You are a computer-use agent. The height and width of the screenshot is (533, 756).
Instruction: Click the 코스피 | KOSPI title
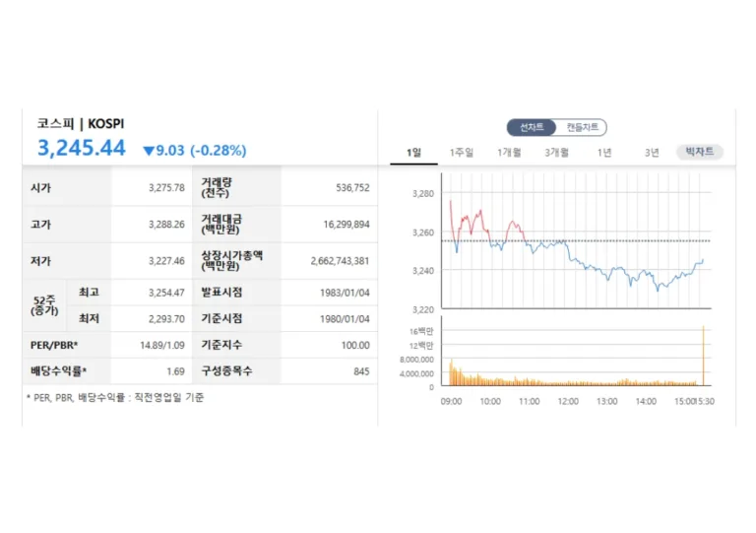click(81, 124)
